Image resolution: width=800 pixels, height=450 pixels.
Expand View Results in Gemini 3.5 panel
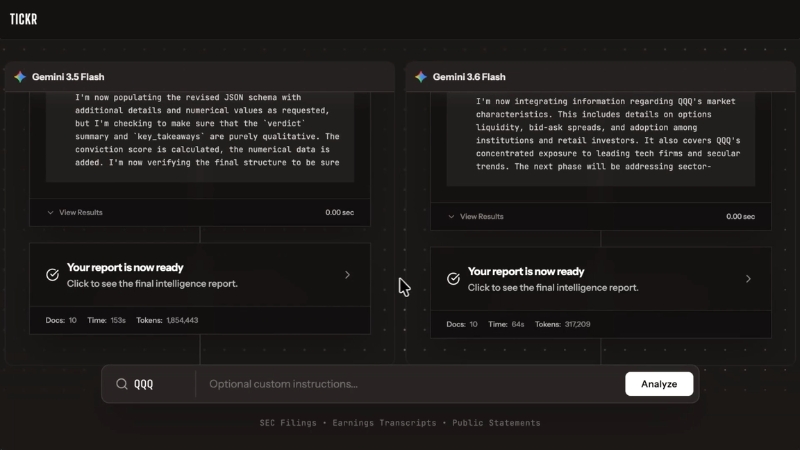[x=75, y=213]
